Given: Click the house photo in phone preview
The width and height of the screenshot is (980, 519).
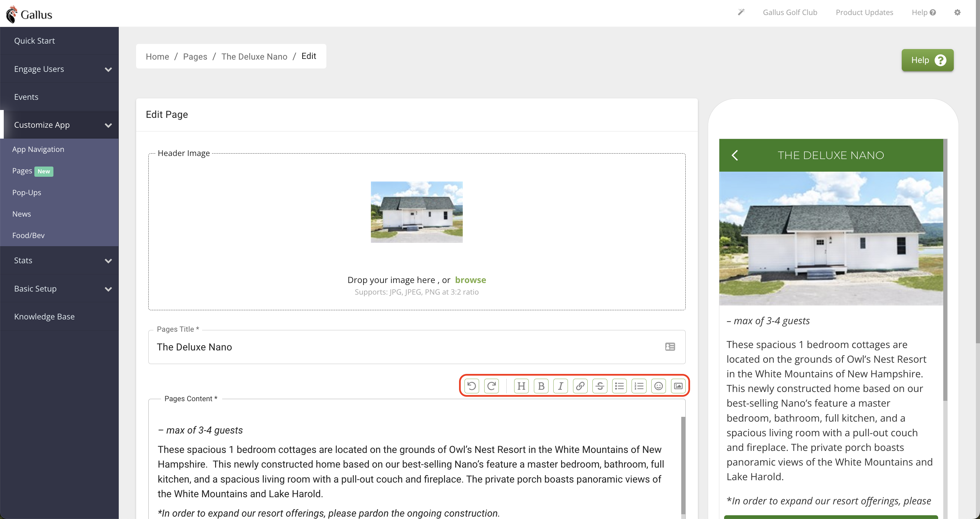Looking at the screenshot, I should click(x=831, y=238).
